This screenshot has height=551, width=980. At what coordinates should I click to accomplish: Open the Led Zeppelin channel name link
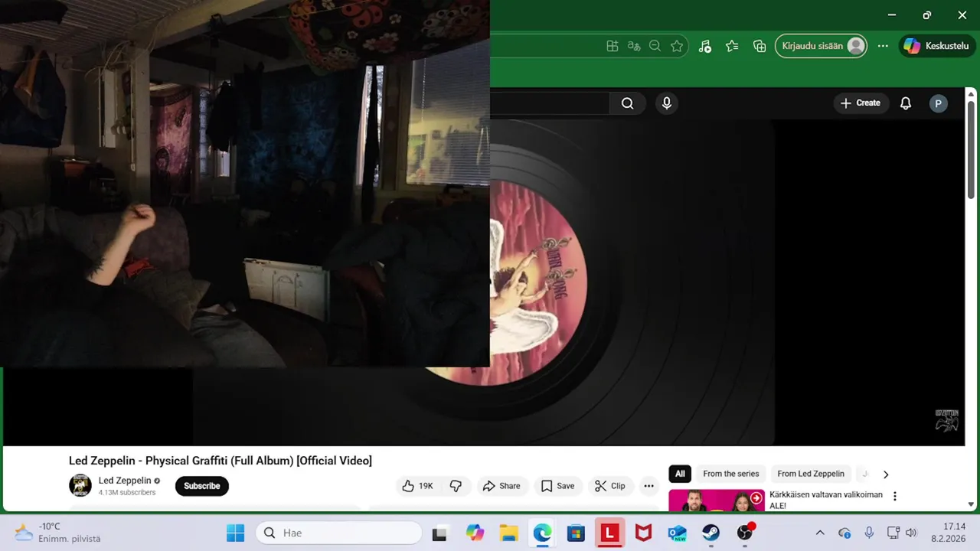point(125,481)
